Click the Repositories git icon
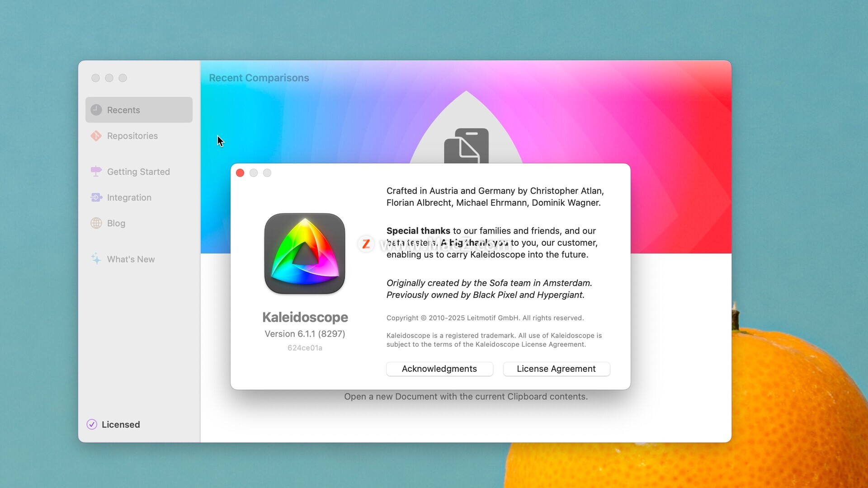This screenshot has width=868, height=488. [x=96, y=136]
